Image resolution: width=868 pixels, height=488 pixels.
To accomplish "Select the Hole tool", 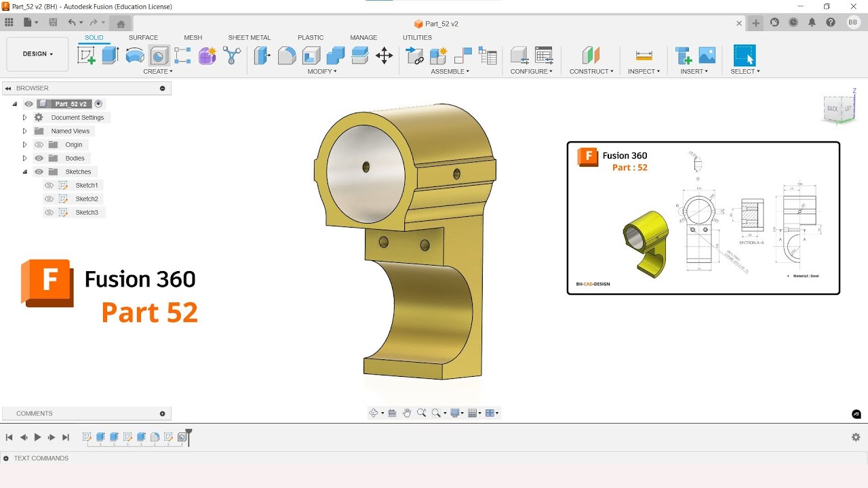I will click(159, 55).
